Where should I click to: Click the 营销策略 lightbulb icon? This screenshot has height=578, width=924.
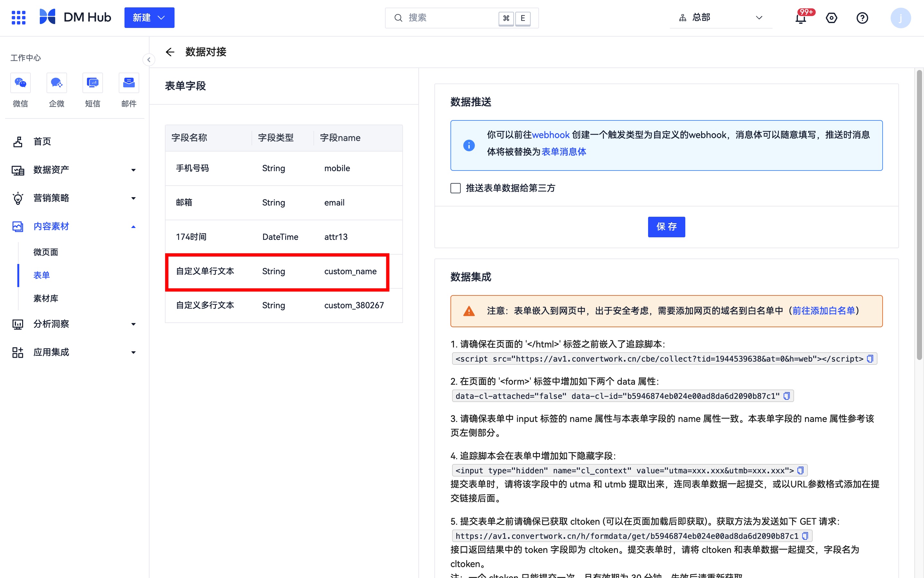[x=18, y=198]
